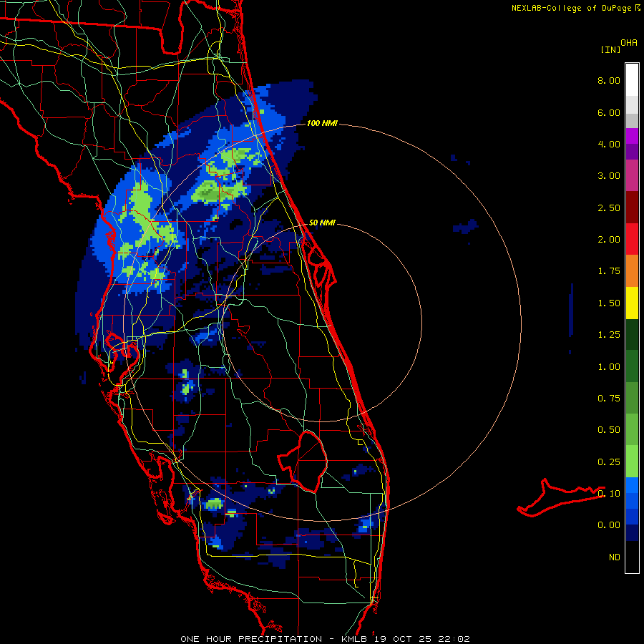Select the 0.00 legend value
644x644 pixels.
pyautogui.click(x=609, y=525)
